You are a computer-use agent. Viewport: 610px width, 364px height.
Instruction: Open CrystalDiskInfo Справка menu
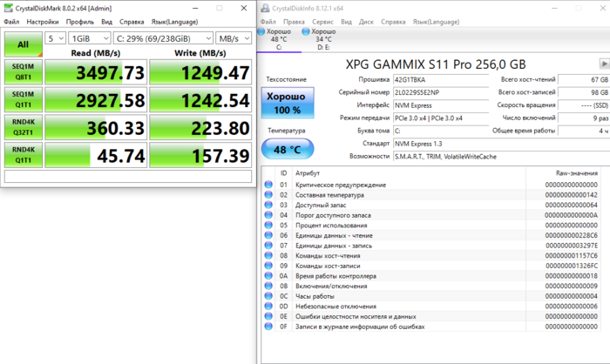pos(393,22)
